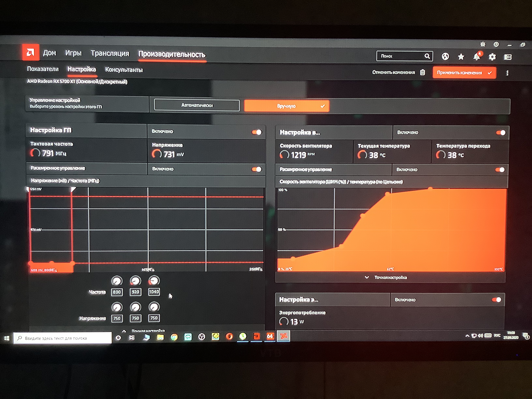Open three-dot more options menu
Image resolution: width=532 pixels, height=399 pixels.
[x=507, y=73]
